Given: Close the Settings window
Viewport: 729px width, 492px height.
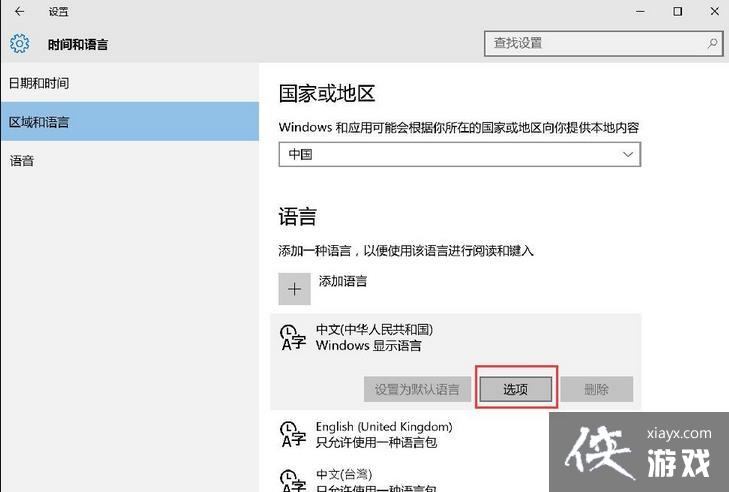Looking at the screenshot, I should 715,12.
